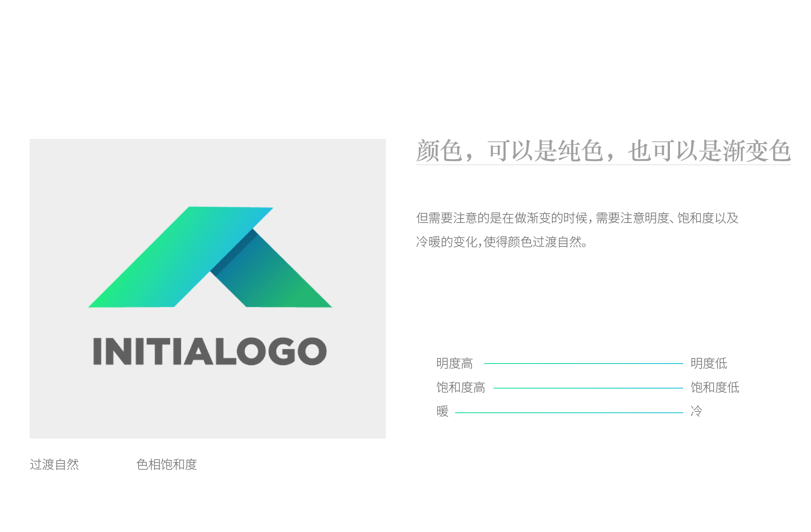
Task: Click the underline beneath the heading
Action: pos(603,165)
